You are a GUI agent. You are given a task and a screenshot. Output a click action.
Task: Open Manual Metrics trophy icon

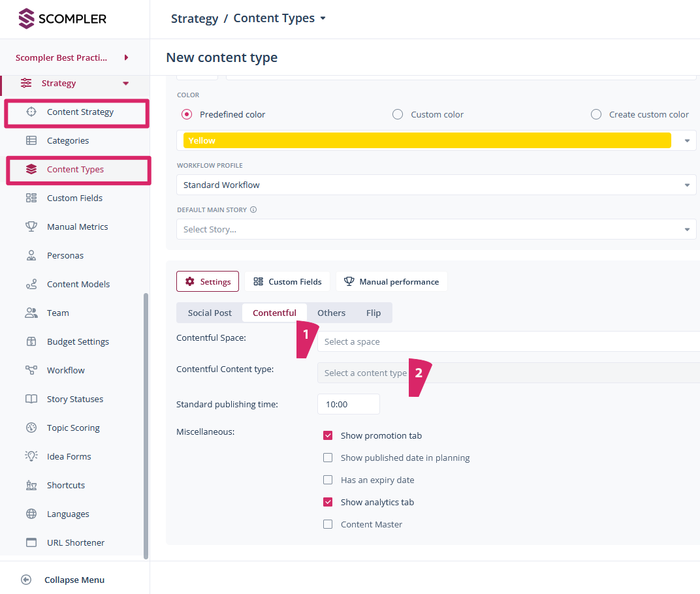pos(31,227)
